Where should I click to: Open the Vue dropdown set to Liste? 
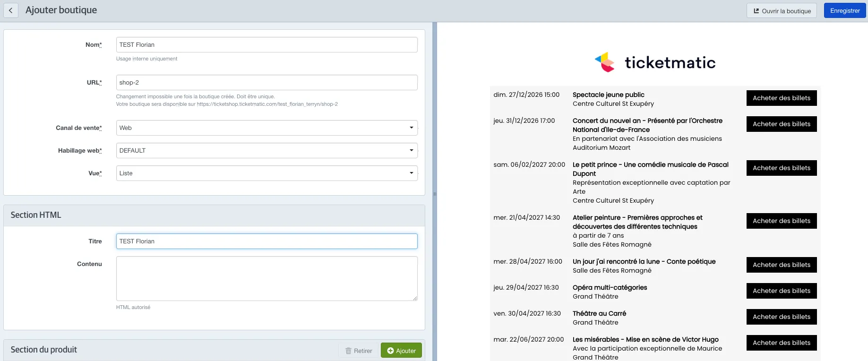pos(266,173)
